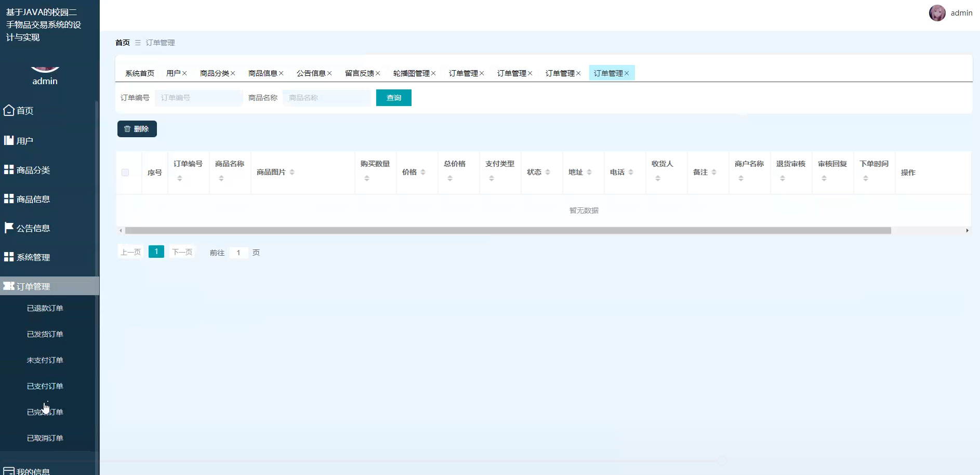Open 已退款订单 in the sidebar submenu
The image size is (980, 475).
click(45, 308)
